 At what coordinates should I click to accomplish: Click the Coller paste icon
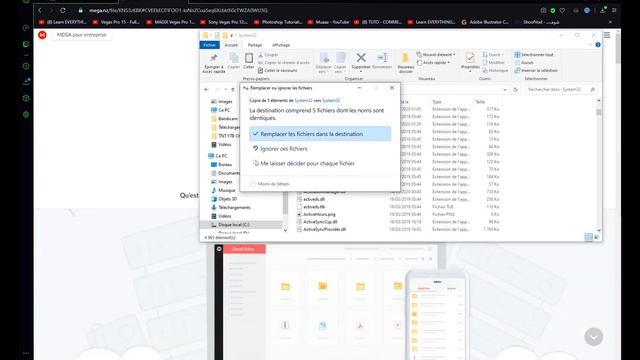tap(249, 58)
